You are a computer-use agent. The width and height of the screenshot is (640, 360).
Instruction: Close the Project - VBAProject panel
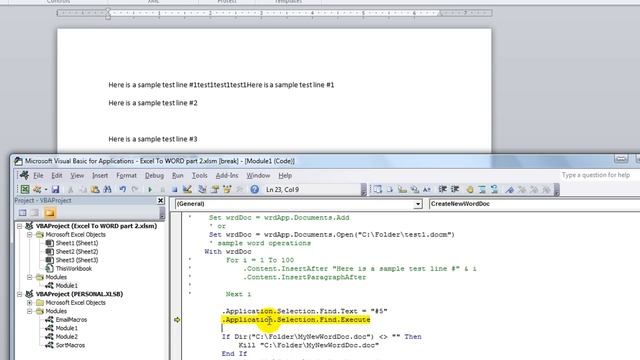[x=160, y=200]
